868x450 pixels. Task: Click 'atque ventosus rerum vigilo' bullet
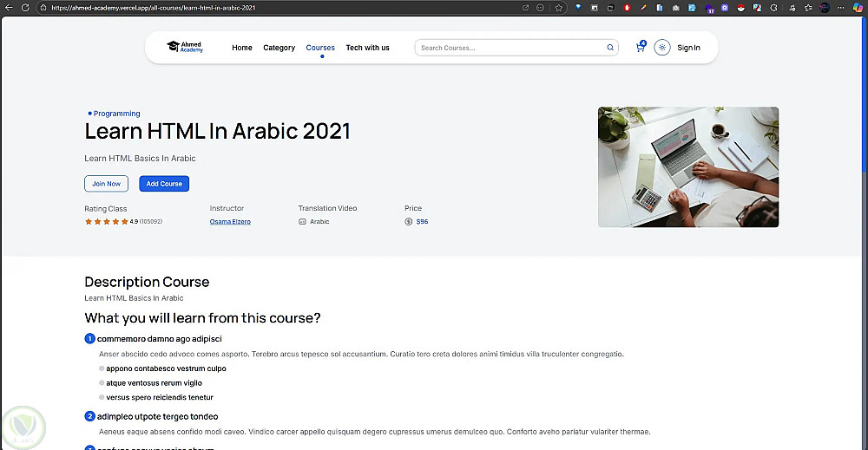tap(154, 383)
